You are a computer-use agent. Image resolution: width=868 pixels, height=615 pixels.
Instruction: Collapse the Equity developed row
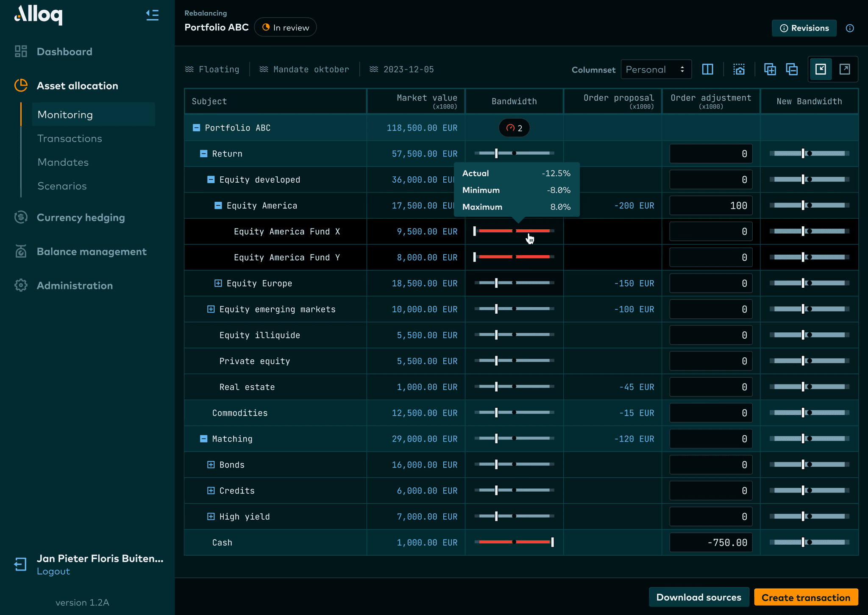[211, 179]
